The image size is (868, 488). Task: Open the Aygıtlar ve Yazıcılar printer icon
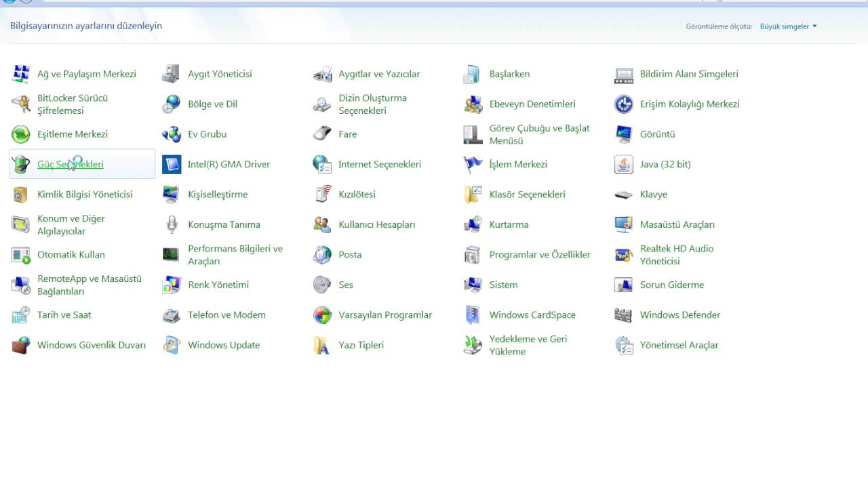(322, 74)
